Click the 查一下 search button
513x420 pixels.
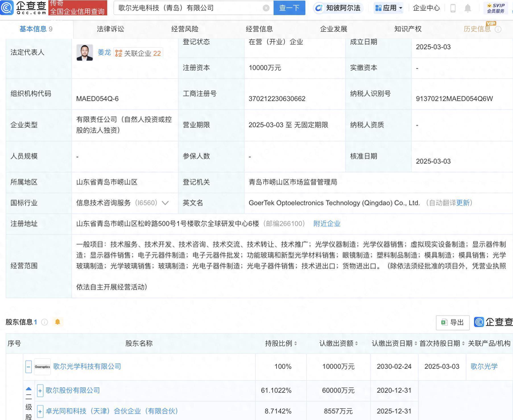click(289, 8)
